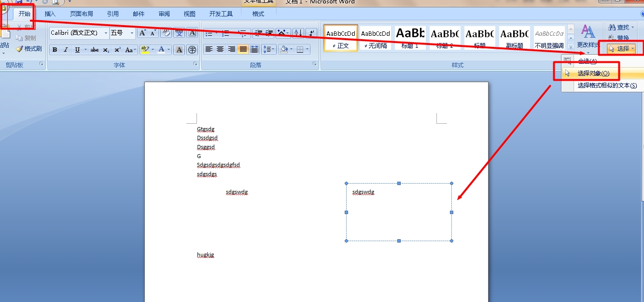The width and height of the screenshot is (644, 302).
Task: Apply the paragraph shading paint bucket
Action: [284, 49]
